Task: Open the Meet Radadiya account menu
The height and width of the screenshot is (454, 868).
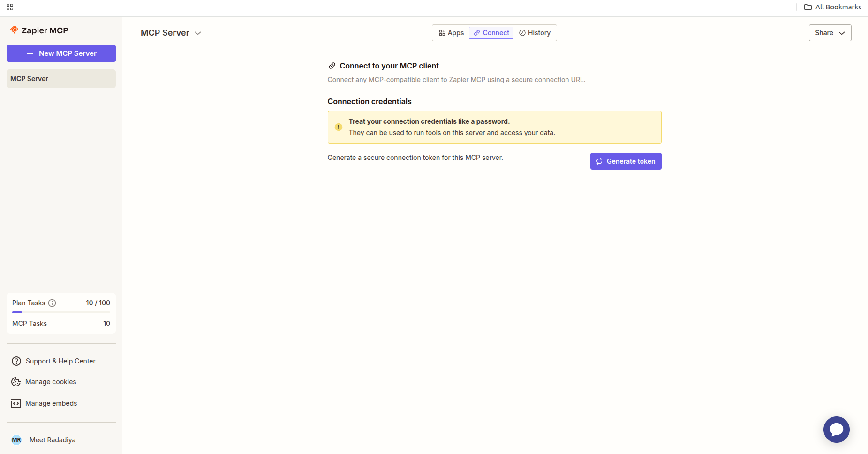Action: coord(53,440)
